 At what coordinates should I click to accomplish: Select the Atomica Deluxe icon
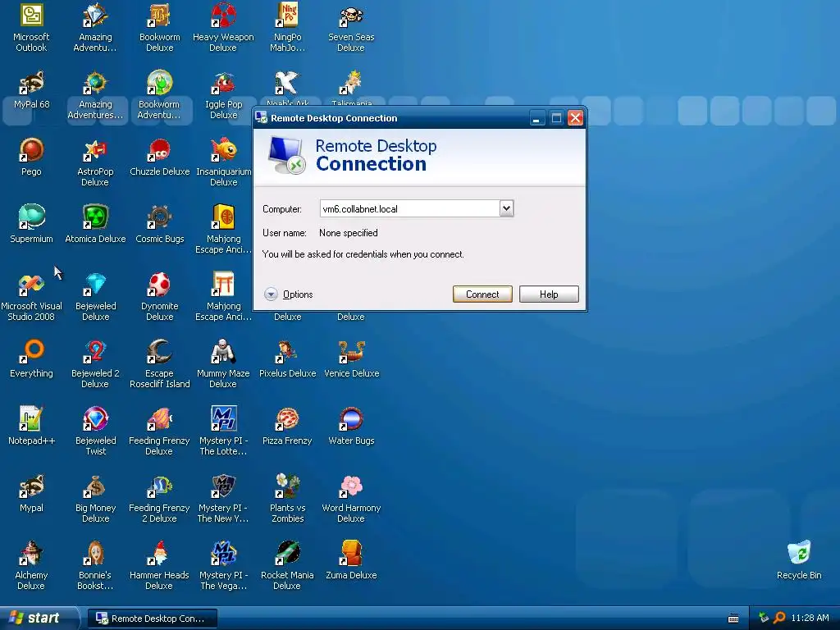point(95,225)
